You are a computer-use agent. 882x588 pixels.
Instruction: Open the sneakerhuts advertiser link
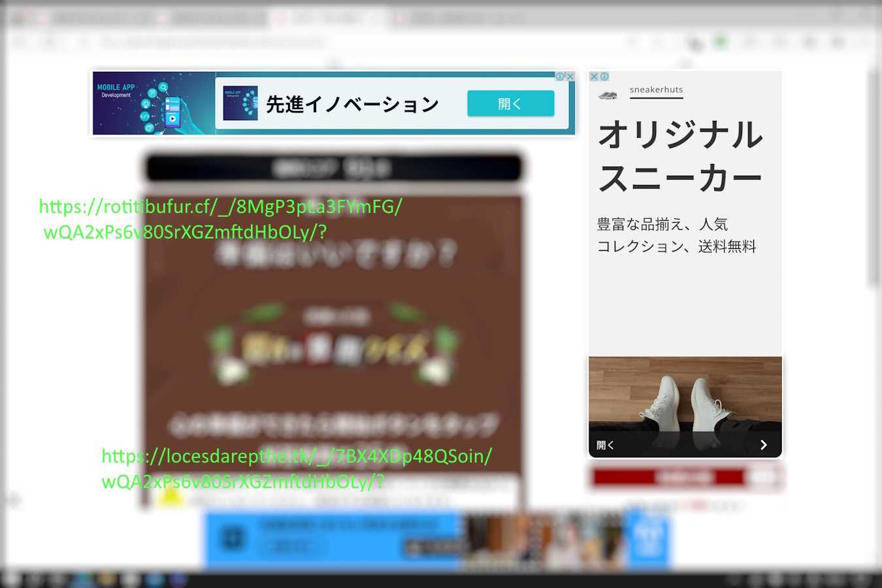(x=656, y=90)
